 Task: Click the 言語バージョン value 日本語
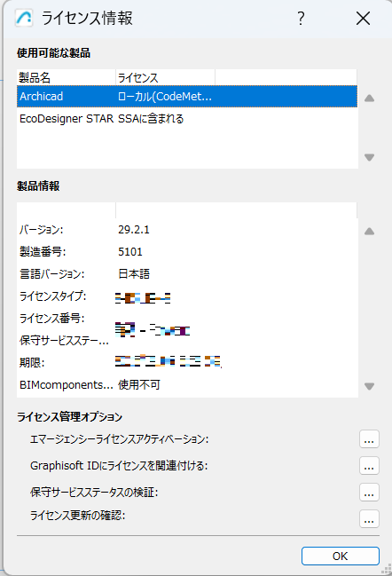[134, 273]
